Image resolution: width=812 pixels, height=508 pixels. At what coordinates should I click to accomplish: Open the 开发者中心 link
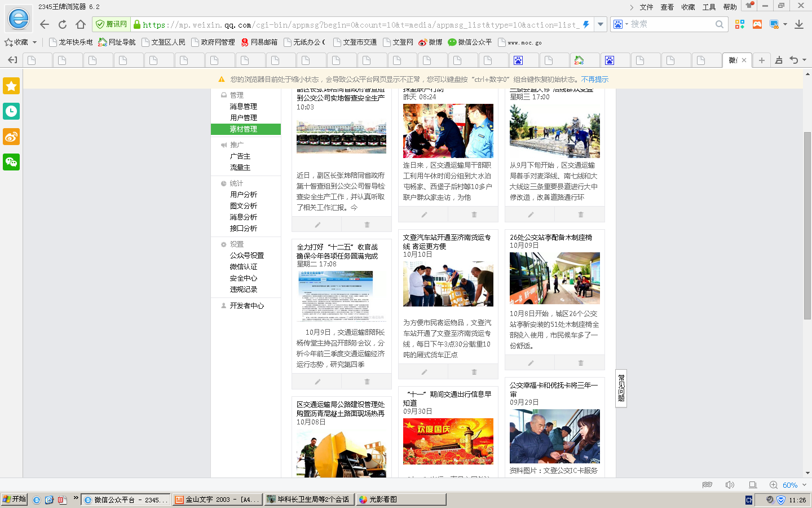pos(246,305)
